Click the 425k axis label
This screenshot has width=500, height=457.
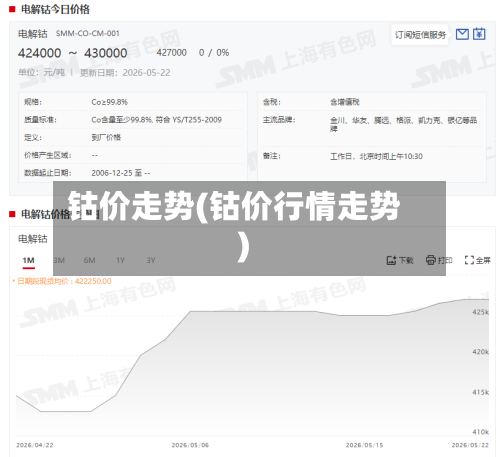point(480,312)
